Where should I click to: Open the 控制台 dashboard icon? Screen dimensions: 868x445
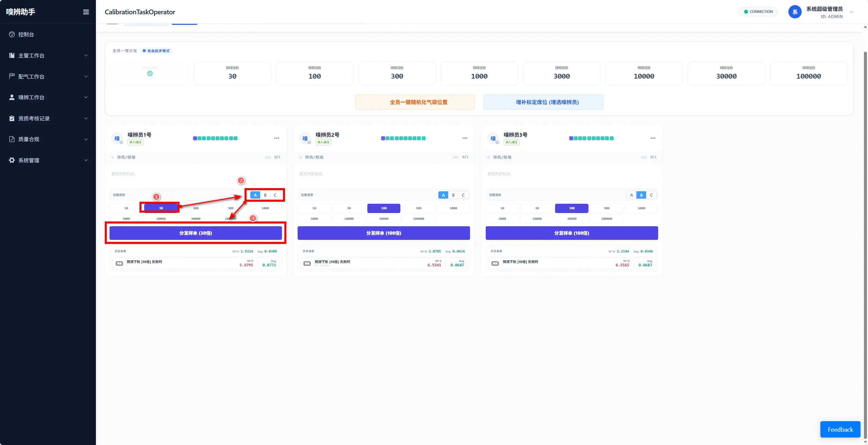[x=12, y=34]
